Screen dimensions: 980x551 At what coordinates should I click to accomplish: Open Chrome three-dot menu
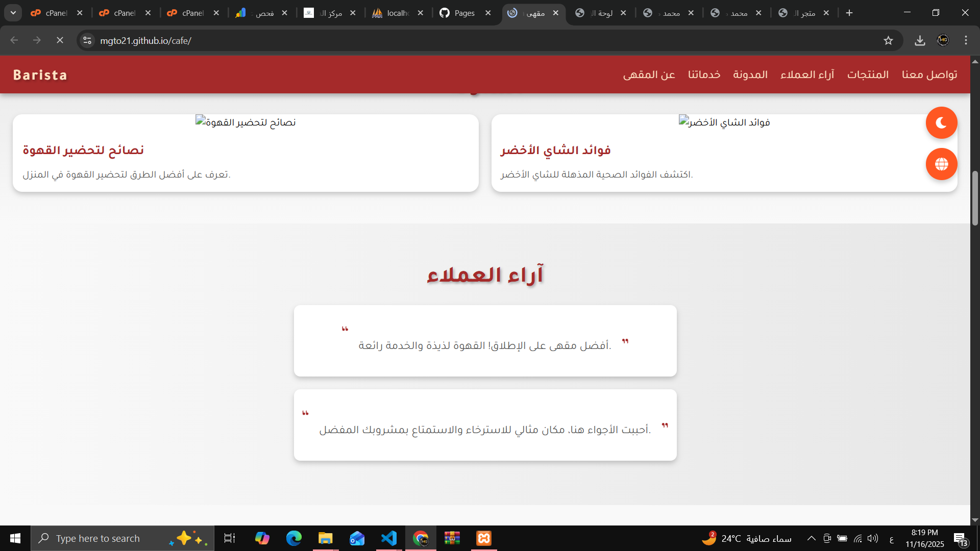click(x=966, y=41)
